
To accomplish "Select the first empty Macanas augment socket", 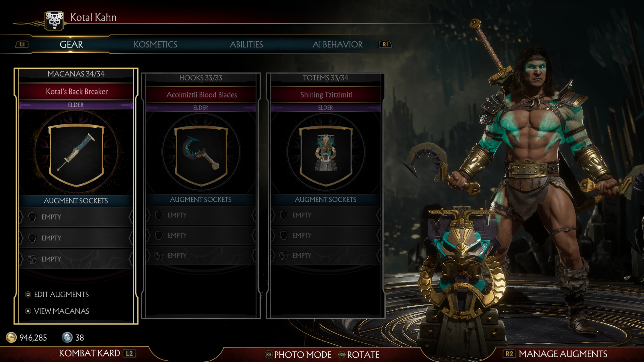I will click(76, 217).
